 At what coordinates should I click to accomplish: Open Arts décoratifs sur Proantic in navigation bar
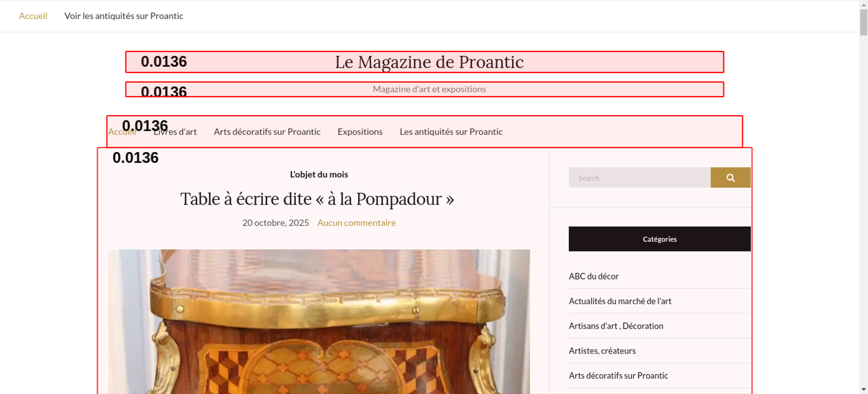(267, 132)
